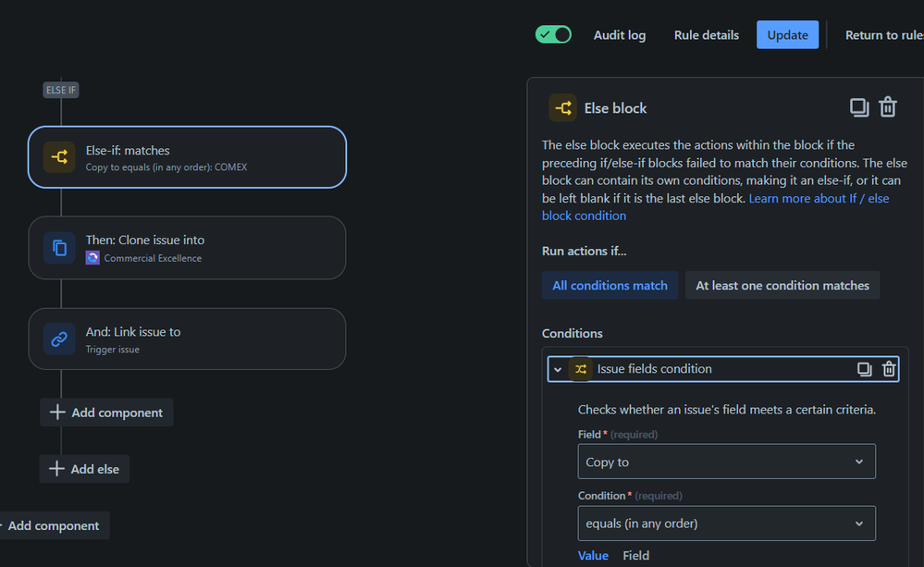Click the plus icon of Add else
This screenshot has height=567, width=924.
(56, 469)
